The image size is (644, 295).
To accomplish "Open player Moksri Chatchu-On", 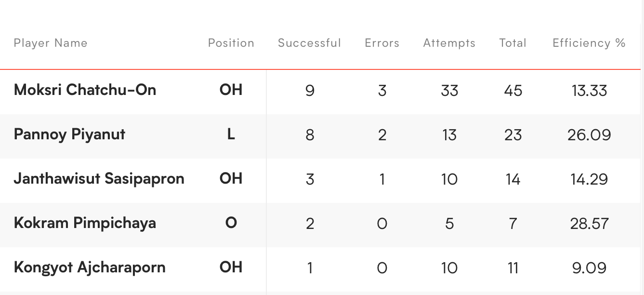I will pyautogui.click(x=85, y=90).
